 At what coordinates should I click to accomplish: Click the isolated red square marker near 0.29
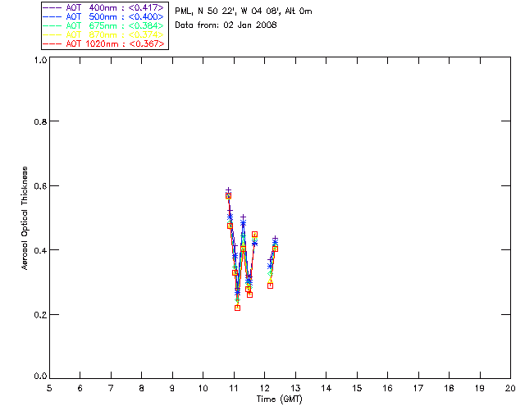pos(270,285)
